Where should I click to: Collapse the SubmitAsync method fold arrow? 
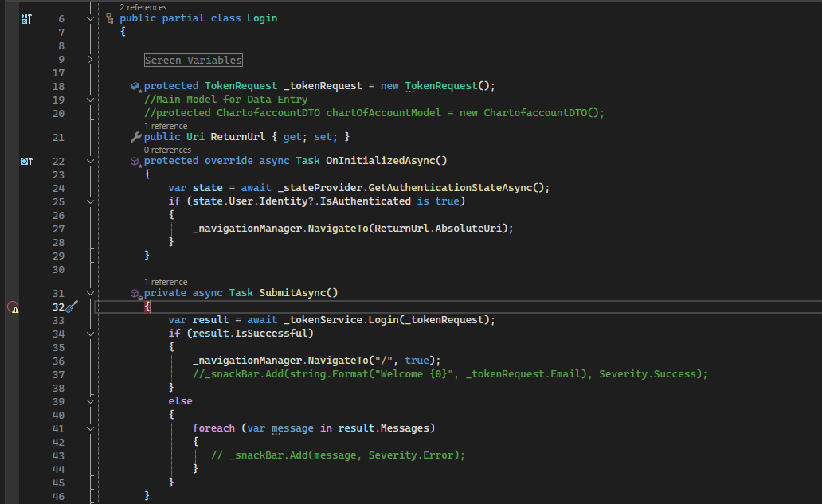89,292
